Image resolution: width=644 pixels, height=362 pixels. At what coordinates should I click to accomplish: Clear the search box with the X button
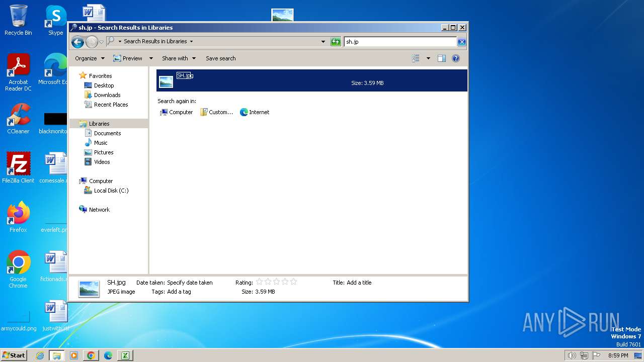click(461, 42)
